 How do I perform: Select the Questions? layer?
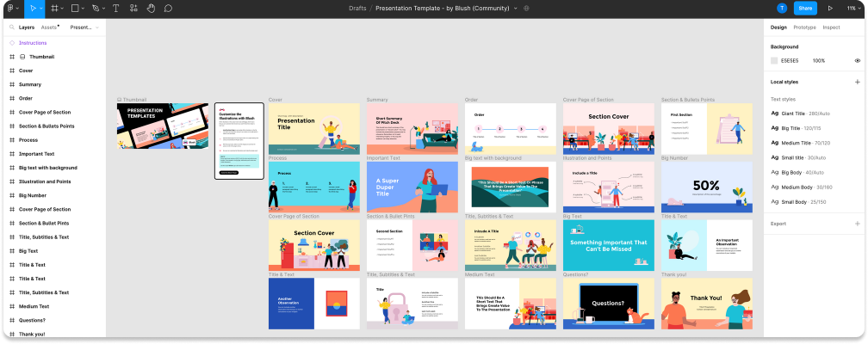(54, 320)
